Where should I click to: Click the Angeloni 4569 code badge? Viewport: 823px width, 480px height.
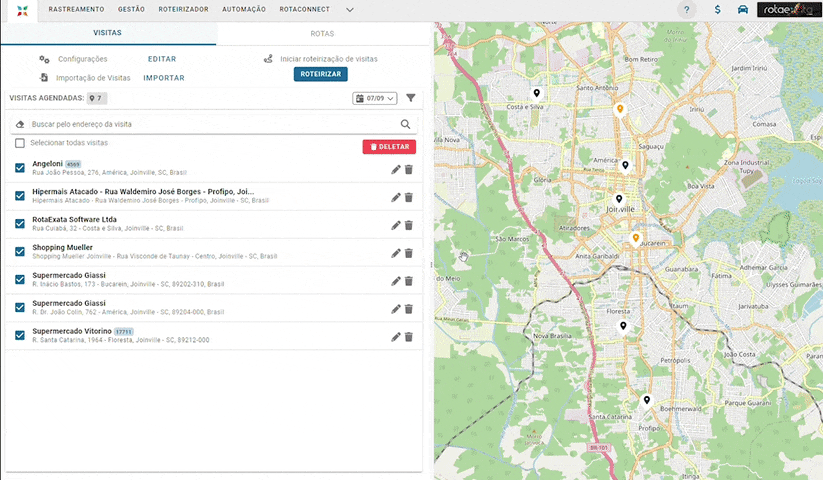(73, 164)
